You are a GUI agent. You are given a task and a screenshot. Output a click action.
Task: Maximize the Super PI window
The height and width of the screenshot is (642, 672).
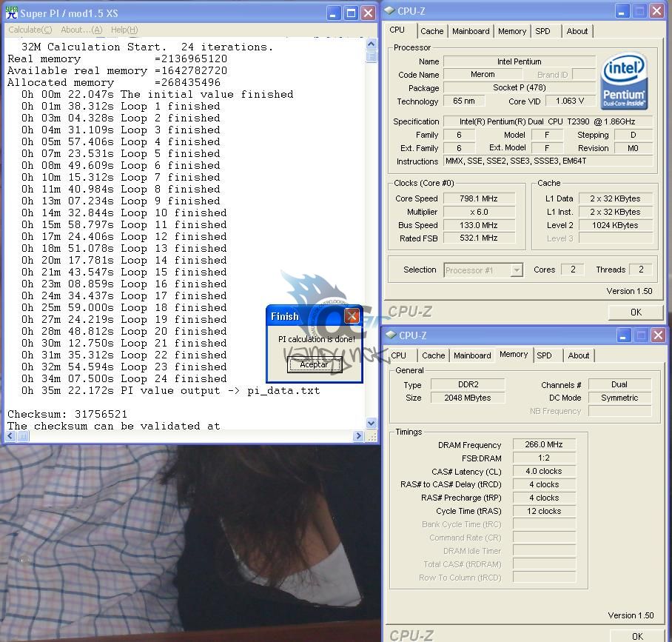pos(351,13)
